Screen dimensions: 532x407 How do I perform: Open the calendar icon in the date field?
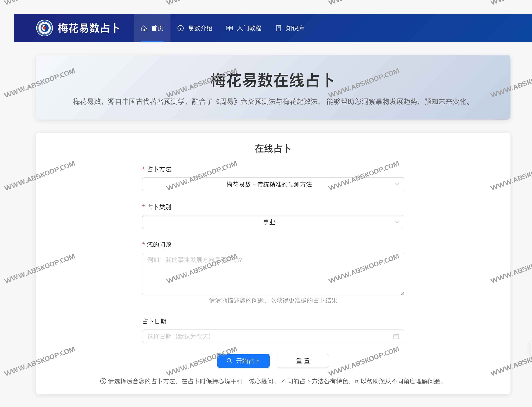point(396,336)
